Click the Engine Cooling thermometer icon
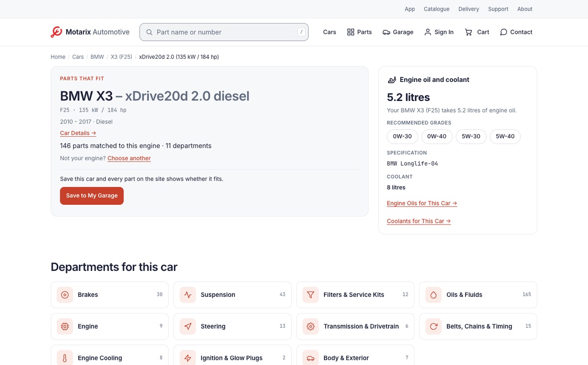Screen dimensions: 588x365 (x=65, y=358)
